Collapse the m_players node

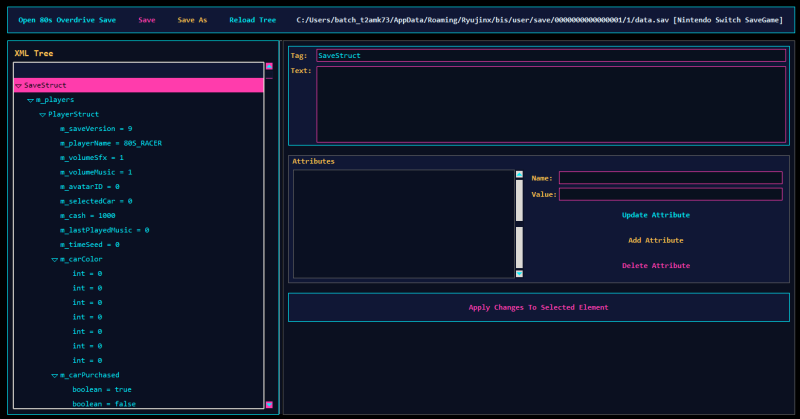pos(31,100)
